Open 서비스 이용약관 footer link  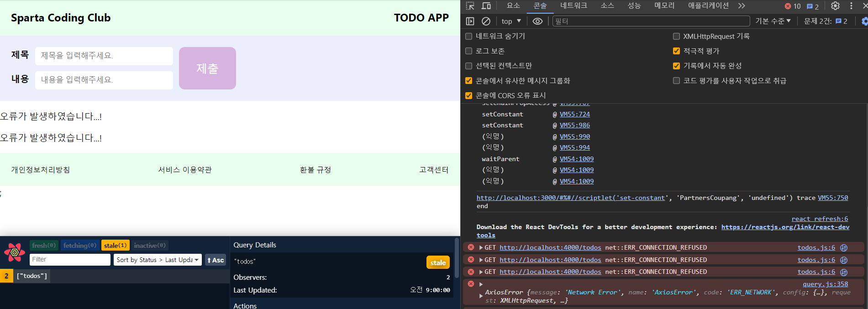pos(185,170)
